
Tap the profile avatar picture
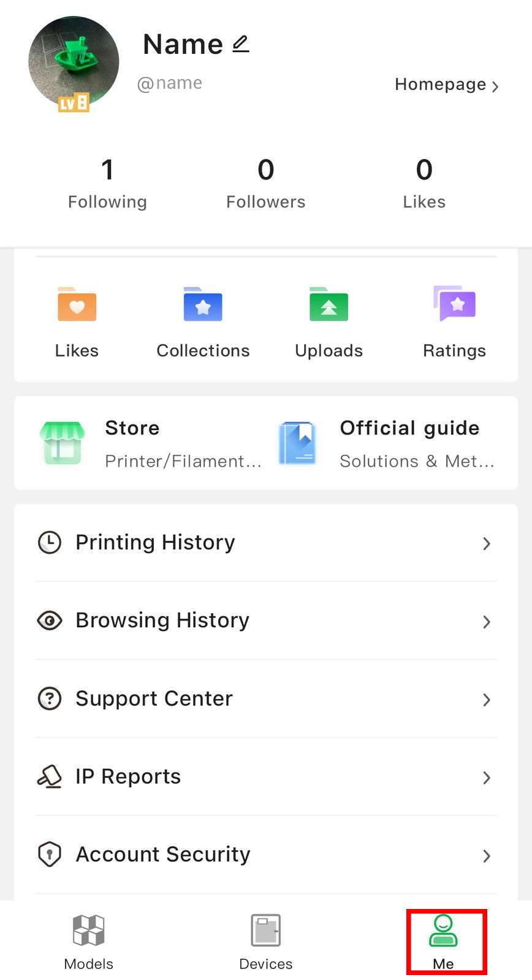74,62
